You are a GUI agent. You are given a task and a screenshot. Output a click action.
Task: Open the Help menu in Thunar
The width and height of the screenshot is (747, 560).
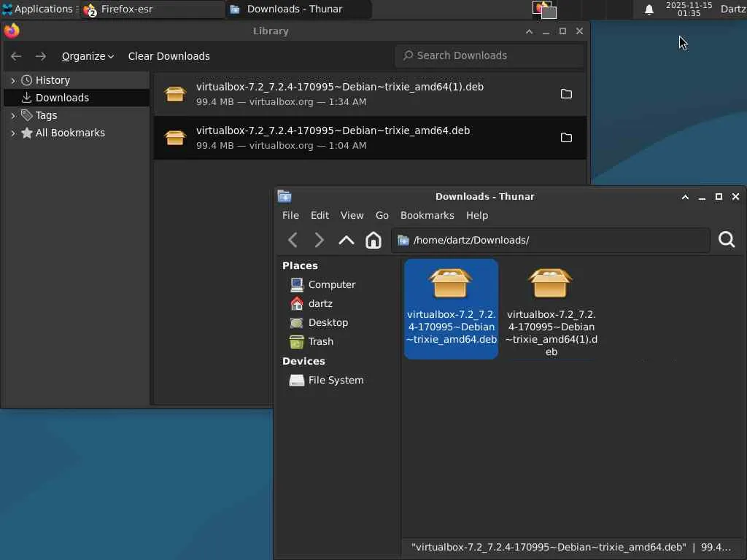coord(477,215)
